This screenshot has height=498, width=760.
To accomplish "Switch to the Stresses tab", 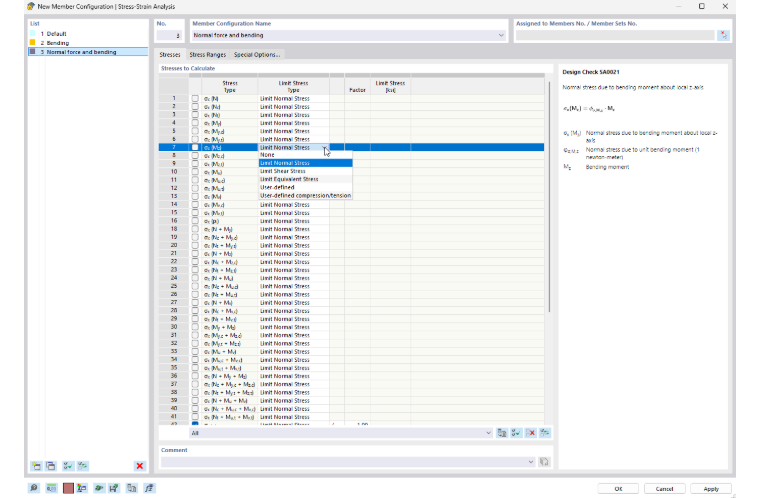I will 170,55.
